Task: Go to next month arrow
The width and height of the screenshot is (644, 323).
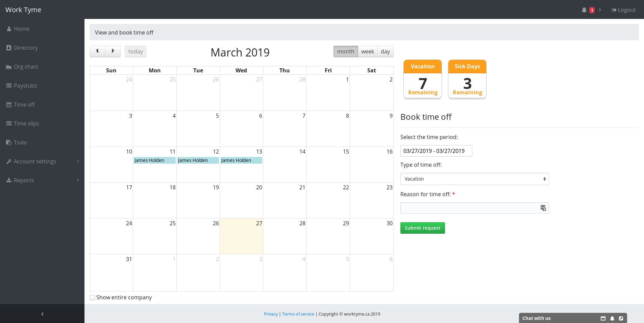Action: pyautogui.click(x=113, y=51)
